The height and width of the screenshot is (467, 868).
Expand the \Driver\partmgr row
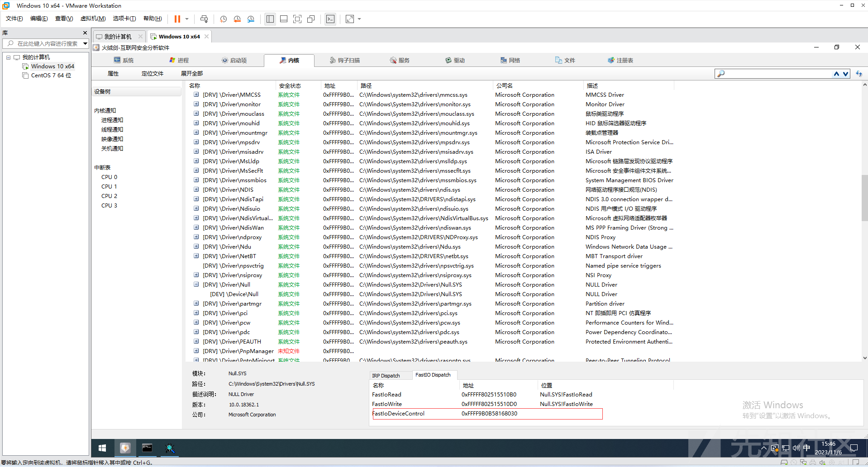pyautogui.click(x=196, y=303)
